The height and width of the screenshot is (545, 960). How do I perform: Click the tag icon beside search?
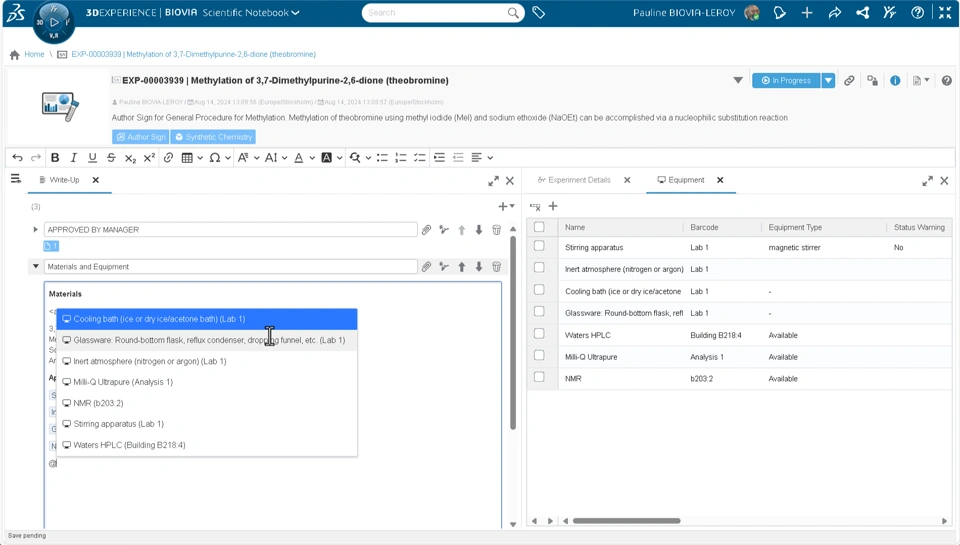point(539,12)
